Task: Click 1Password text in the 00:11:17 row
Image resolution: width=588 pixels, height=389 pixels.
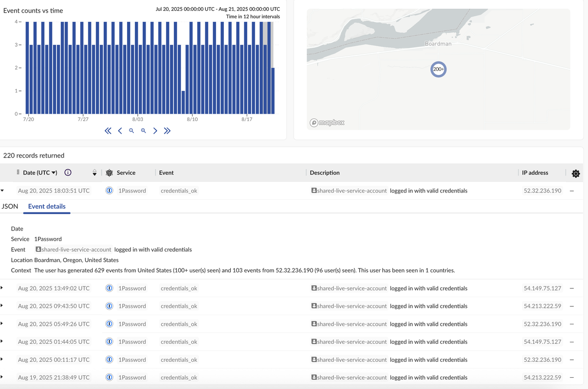Action: (x=132, y=360)
